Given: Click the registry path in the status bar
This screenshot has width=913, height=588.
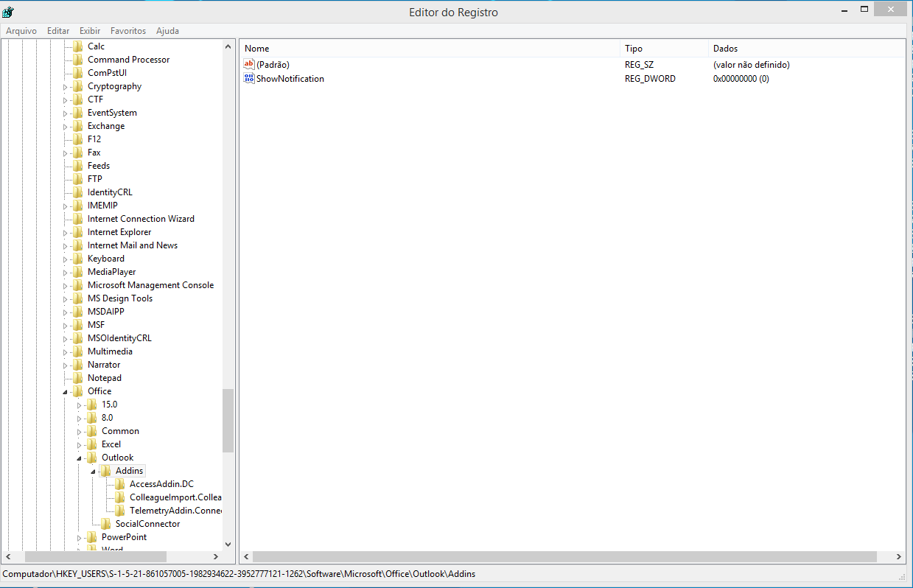Looking at the screenshot, I should 239,574.
